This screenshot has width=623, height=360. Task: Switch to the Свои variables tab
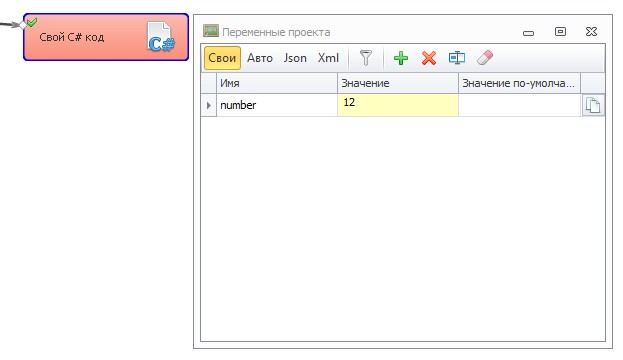coord(222,58)
